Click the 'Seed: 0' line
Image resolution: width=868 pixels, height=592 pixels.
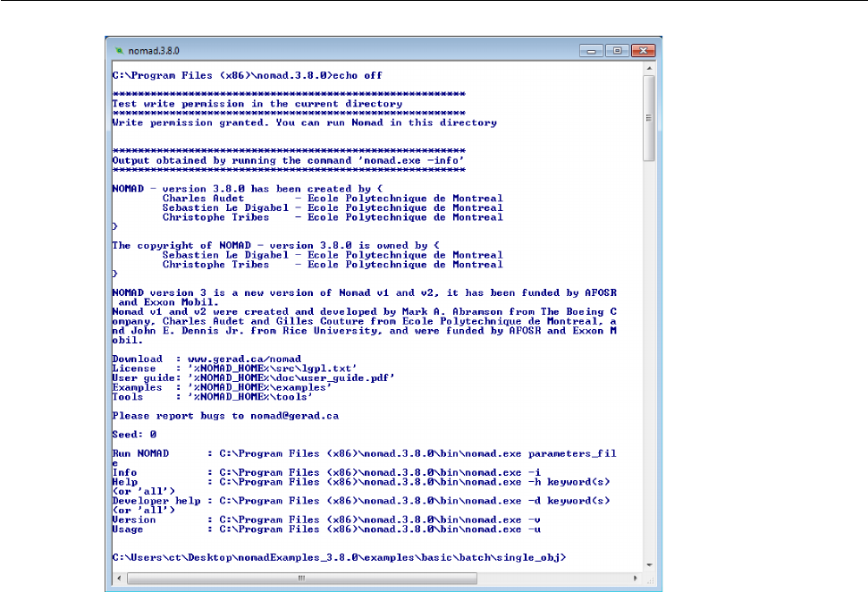134,435
